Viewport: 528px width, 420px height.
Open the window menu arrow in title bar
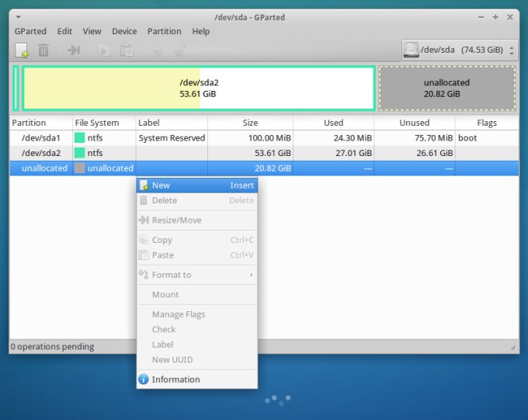coord(19,17)
